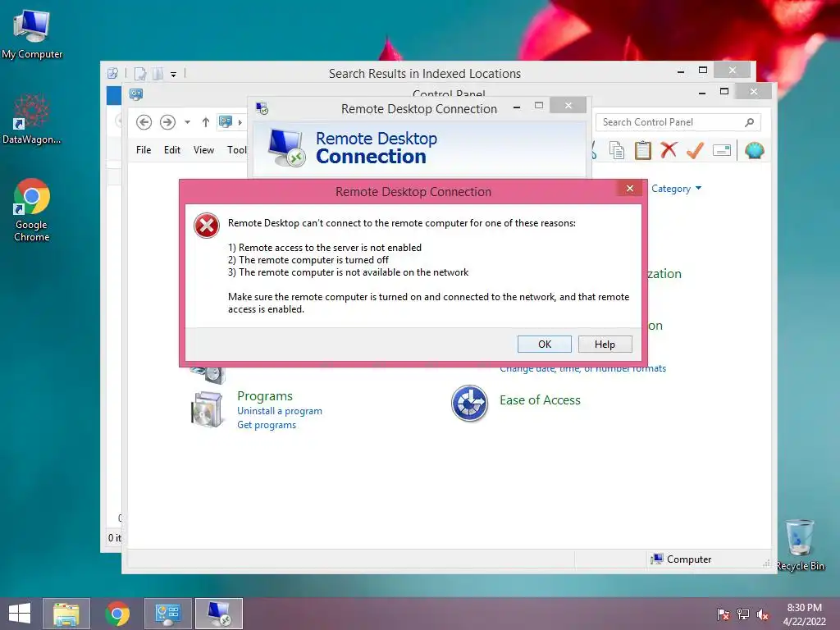
Task: Click the blue shell toolbar icon
Action: pyautogui.click(x=755, y=151)
